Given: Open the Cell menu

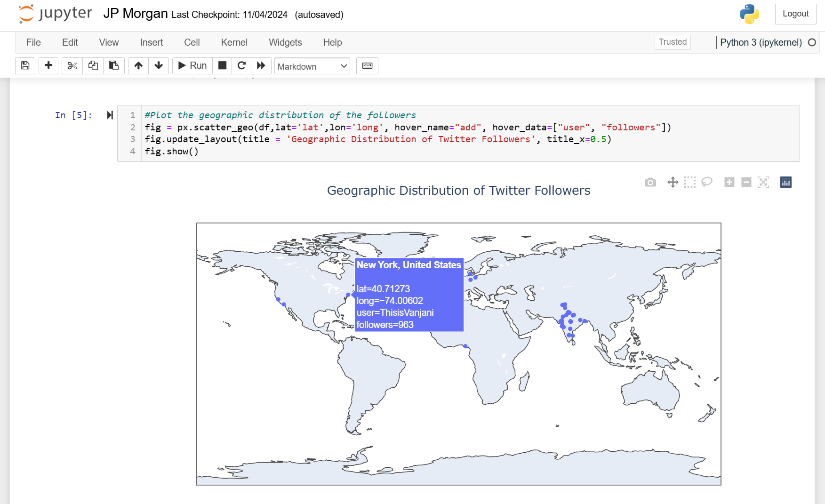Looking at the screenshot, I should pos(192,42).
